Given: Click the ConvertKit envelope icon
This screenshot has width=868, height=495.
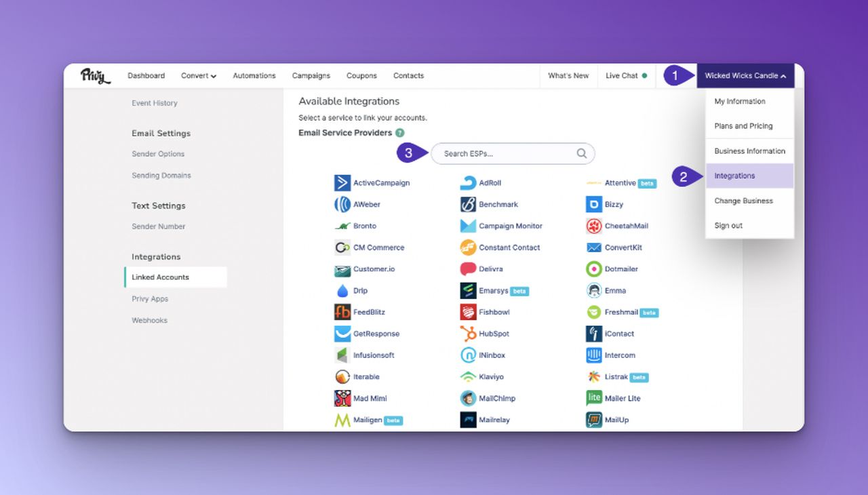Looking at the screenshot, I should pos(594,248).
